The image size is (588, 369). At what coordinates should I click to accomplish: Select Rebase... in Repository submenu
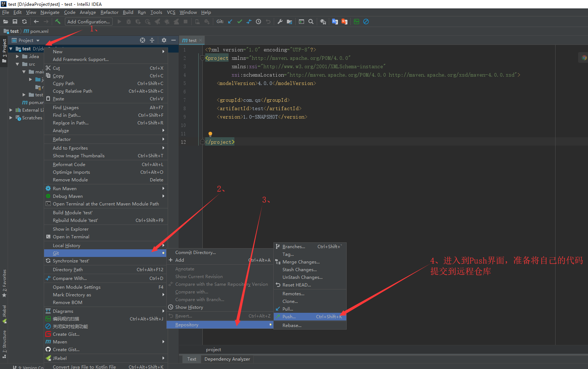[310, 326]
